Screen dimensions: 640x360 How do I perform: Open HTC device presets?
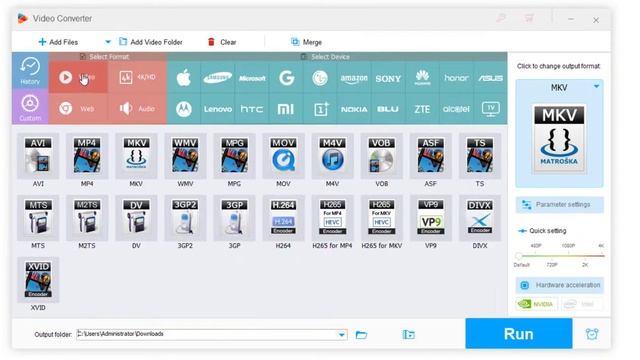pyautogui.click(x=252, y=109)
